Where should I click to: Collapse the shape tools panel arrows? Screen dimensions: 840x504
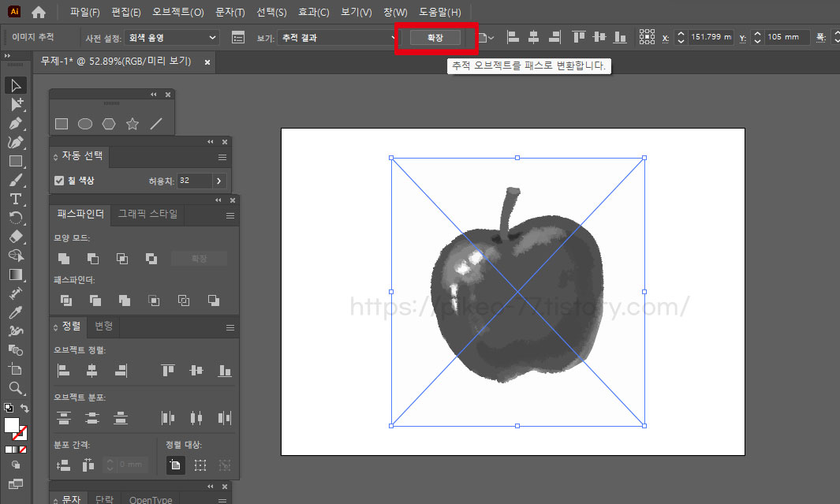(x=154, y=95)
